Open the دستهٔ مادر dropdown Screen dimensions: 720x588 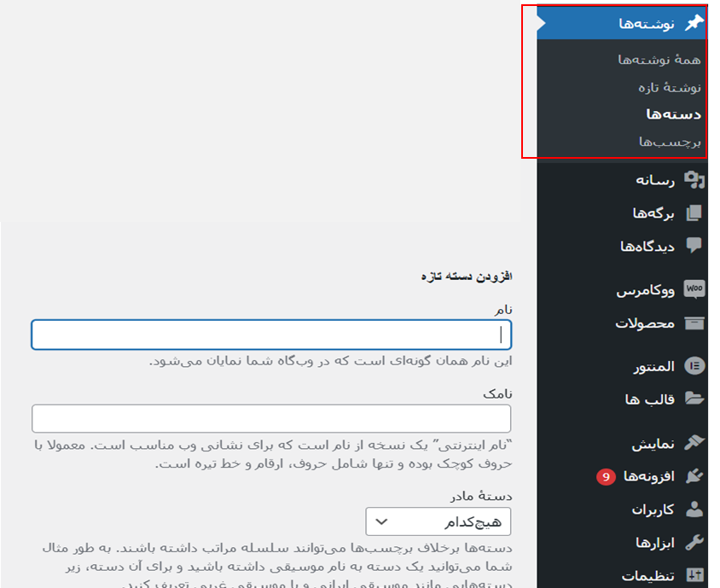[438, 521]
